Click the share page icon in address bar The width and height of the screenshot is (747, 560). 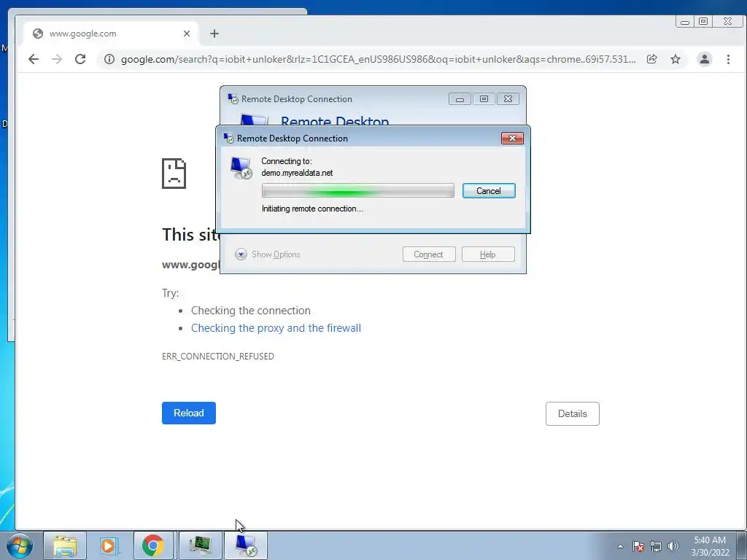[x=651, y=59]
